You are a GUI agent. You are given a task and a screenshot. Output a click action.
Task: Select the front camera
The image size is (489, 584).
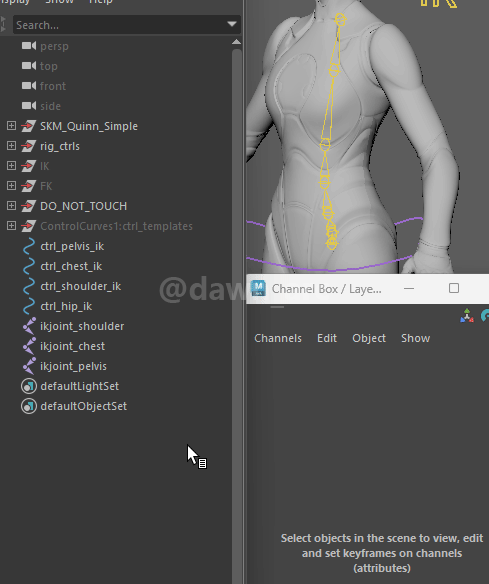(53, 86)
